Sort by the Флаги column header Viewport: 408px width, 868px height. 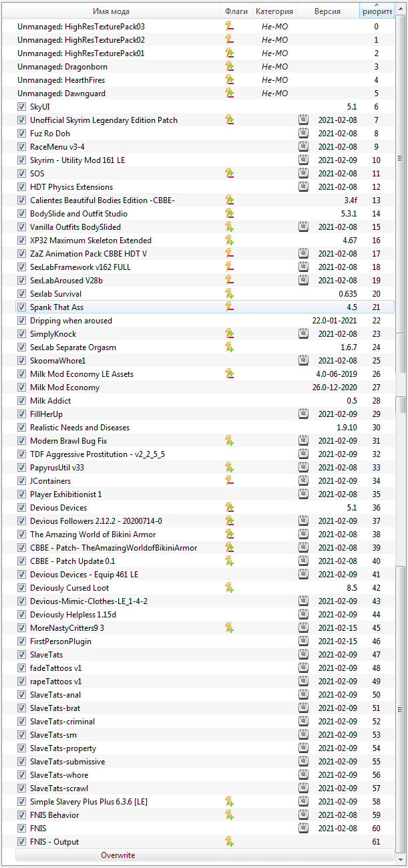tap(236, 11)
